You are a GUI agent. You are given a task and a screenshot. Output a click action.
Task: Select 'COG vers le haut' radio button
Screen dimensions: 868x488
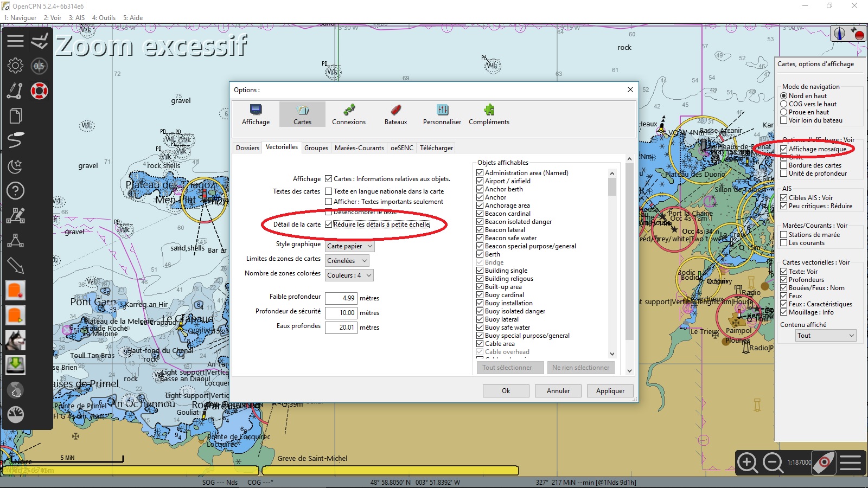point(784,104)
